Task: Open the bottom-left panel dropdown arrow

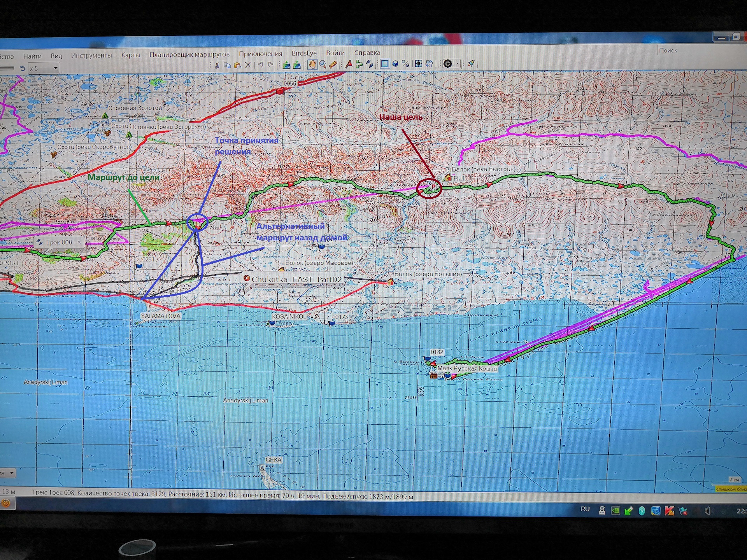Action: click(12, 473)
